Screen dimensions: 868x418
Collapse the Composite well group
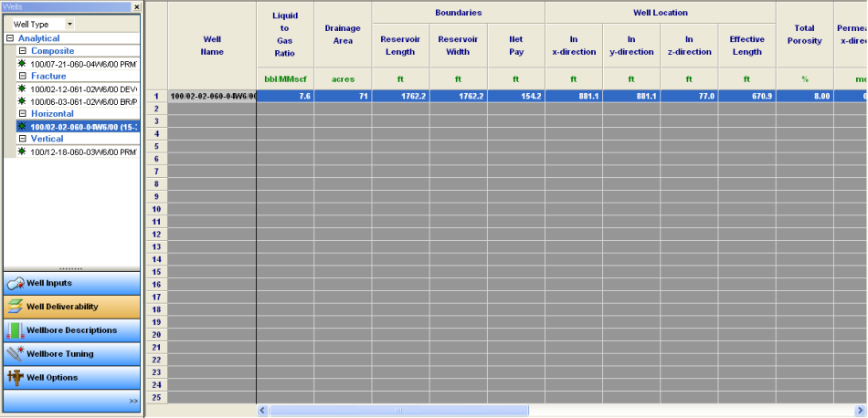coord(23,52)
